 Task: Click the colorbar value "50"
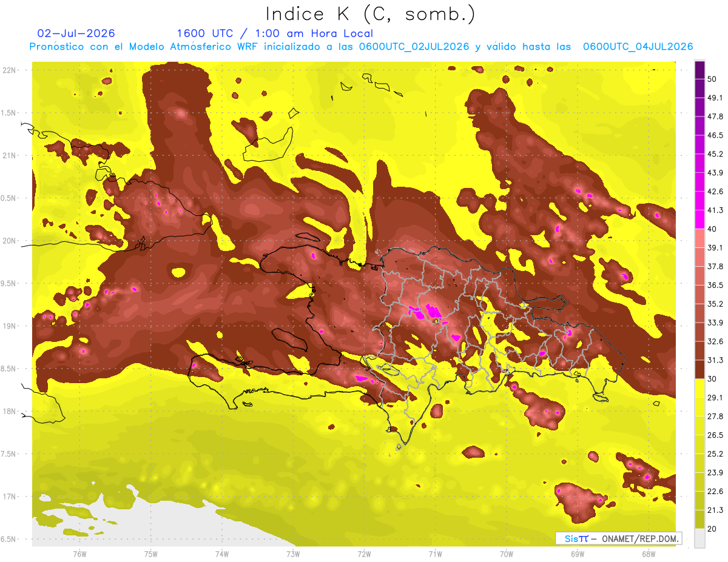tap(712, 79)
